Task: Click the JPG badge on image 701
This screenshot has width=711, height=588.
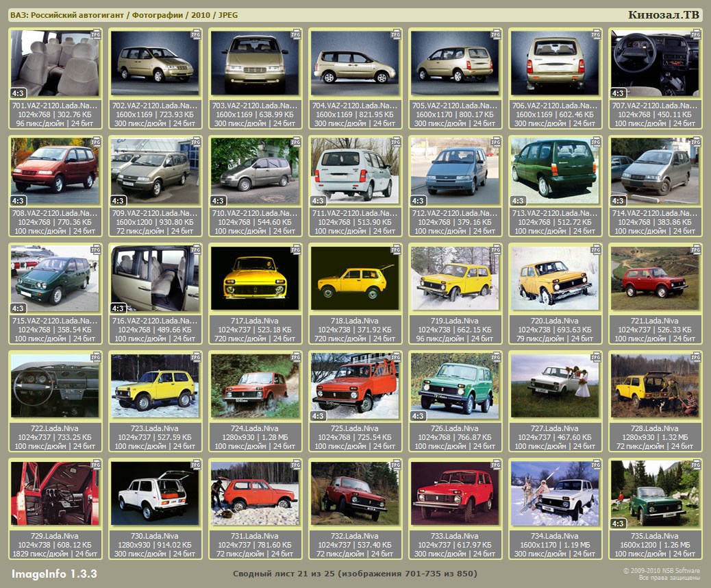Action: click(x=96, y=34)
